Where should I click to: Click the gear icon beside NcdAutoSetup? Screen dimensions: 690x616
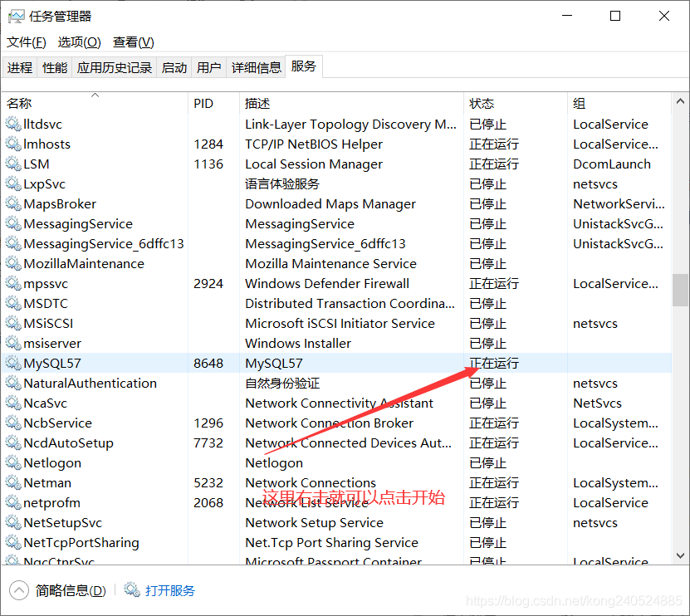(13, 442)
